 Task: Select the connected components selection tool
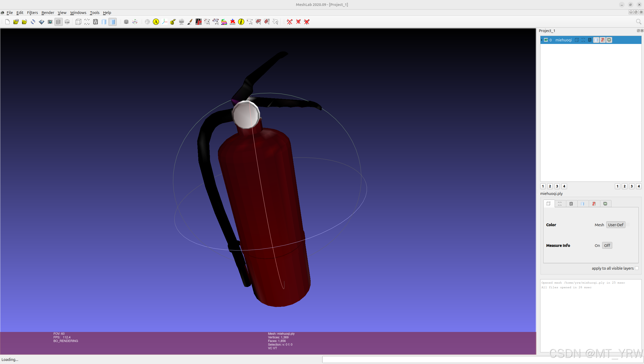267,22
